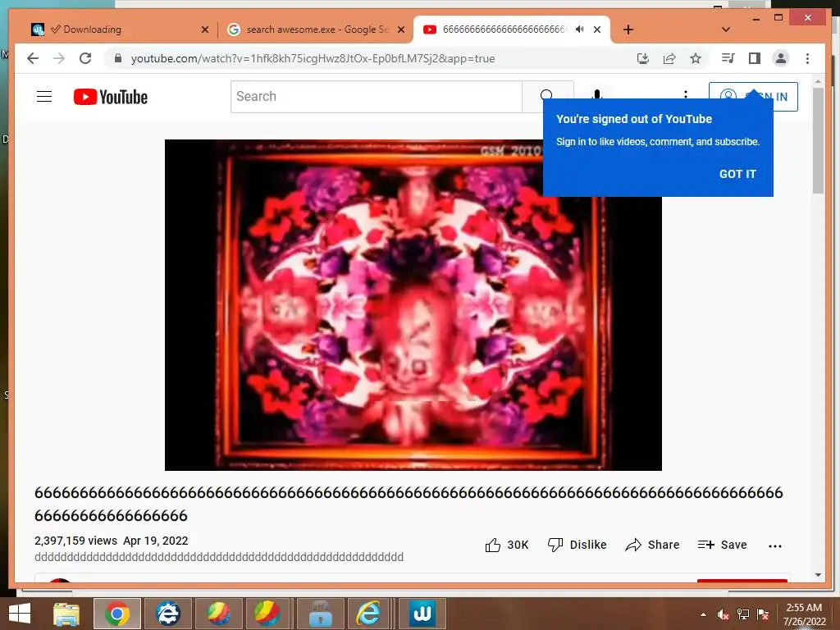Image resolution: width=840 pixels, height=630 pixels.
Task: Toggle Chrome side panel icon
Action: tap(755, 58)
